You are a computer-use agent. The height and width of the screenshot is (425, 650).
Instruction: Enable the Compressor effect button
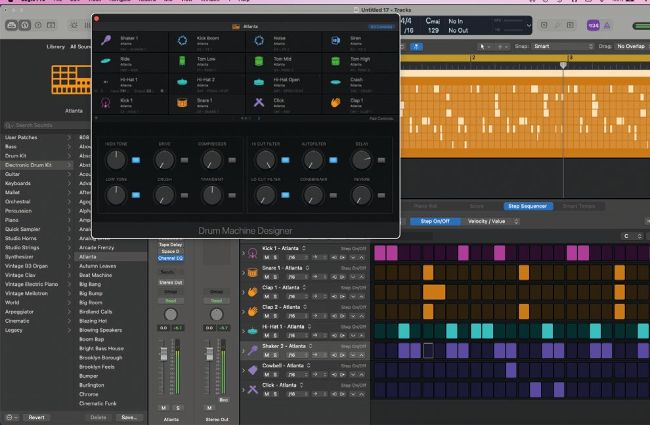click(232, 160)
